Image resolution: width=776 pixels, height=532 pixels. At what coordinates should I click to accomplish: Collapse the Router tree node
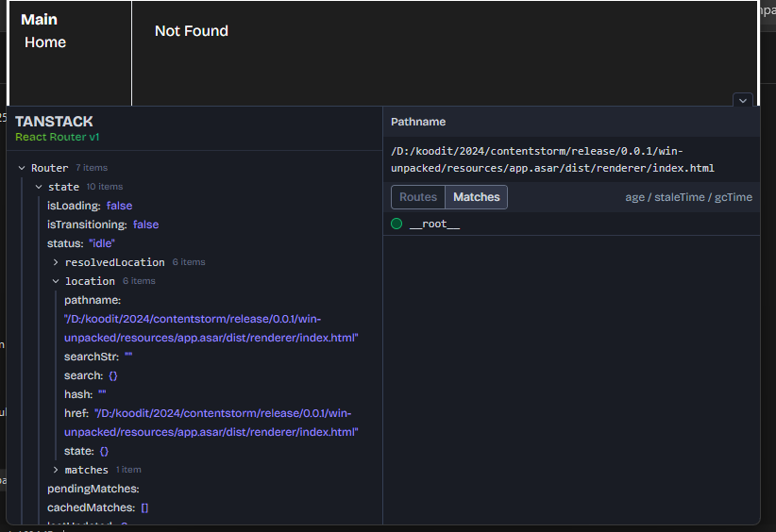pyautogui.click(x=22, y=168)
